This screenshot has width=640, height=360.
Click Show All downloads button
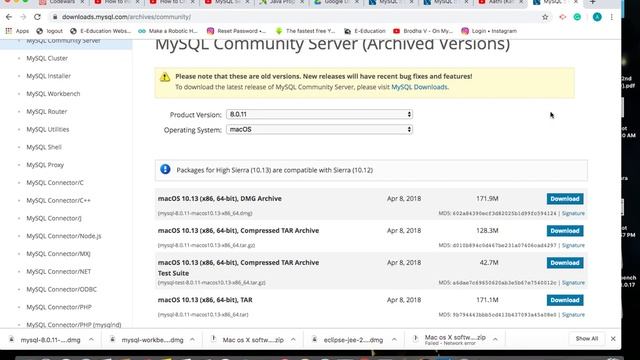(x=587, y=339)
